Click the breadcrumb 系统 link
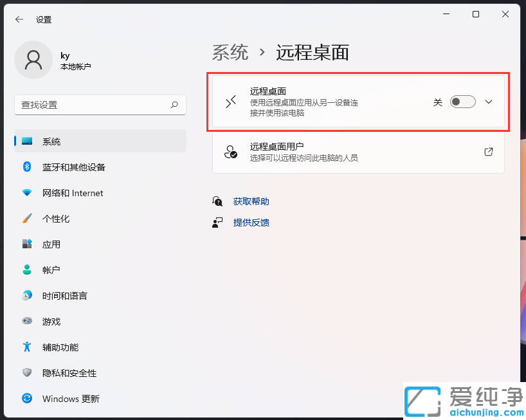 (x=230, y=53)
